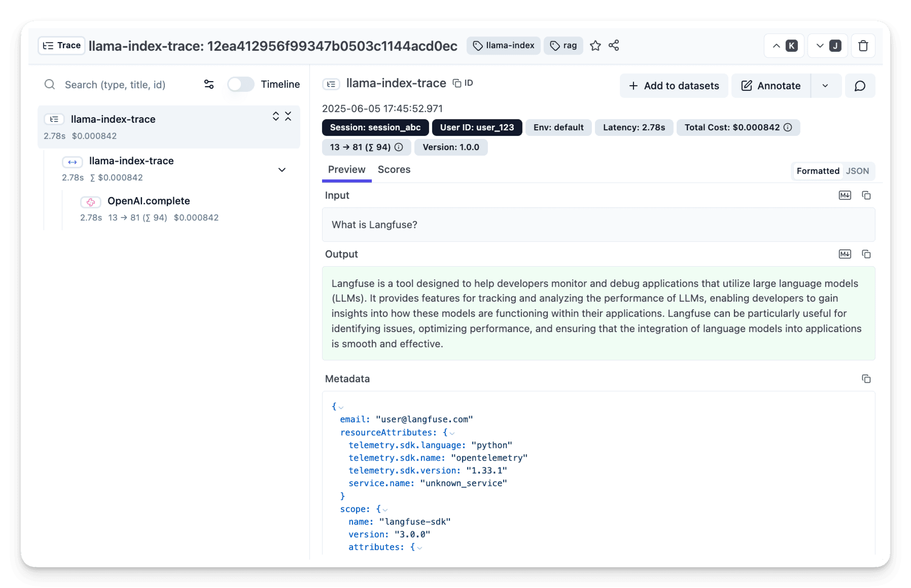
Task: Click the share icon beside the star
Action: pyautogui.click(x=614, y=46)
